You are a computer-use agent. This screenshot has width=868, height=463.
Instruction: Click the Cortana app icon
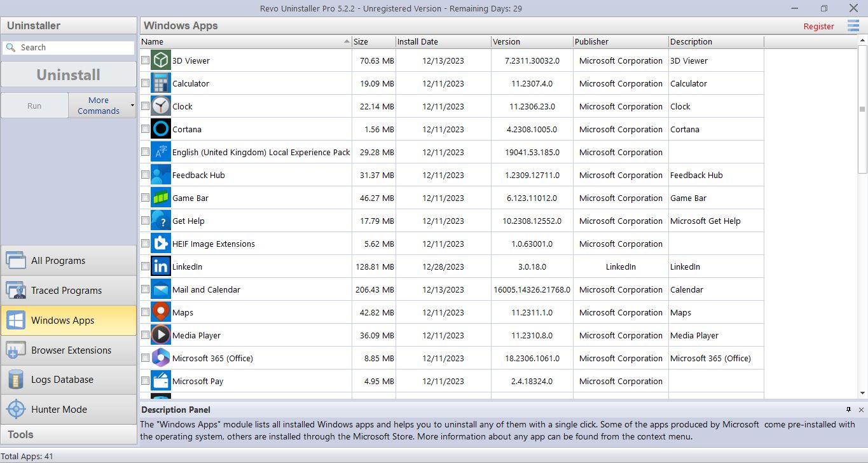coord(161,129)
